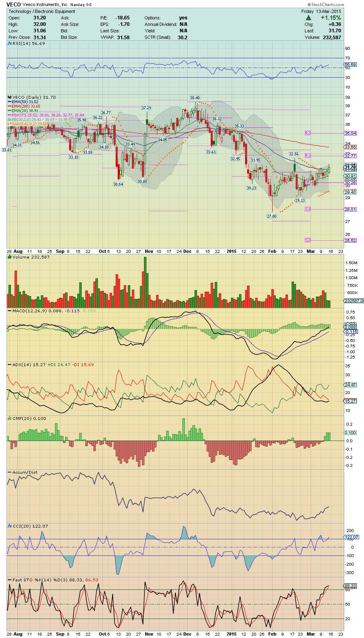Click the 35.04 R2 axis value tag
Screen dimensions: 364x638
pos(350,133)
